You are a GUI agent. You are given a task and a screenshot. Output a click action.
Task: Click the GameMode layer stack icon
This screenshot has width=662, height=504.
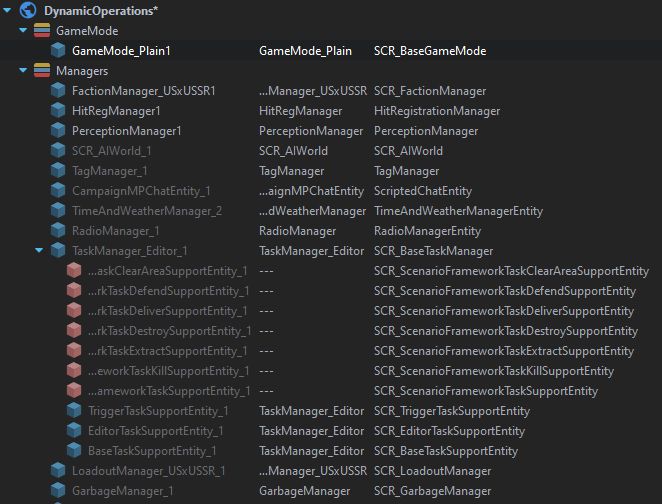coord(42,30)
